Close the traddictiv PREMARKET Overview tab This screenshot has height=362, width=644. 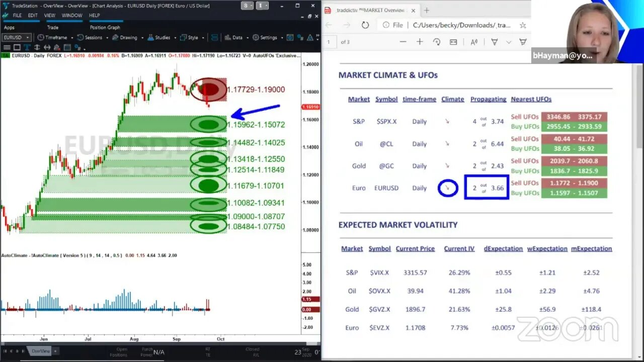413,10
